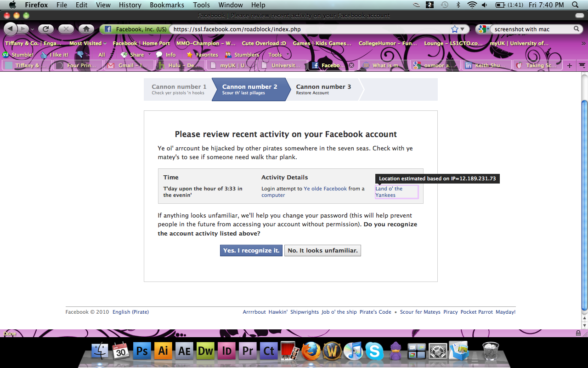
Task: Click the Wi-Fi status menu icon
Action: 472,5
